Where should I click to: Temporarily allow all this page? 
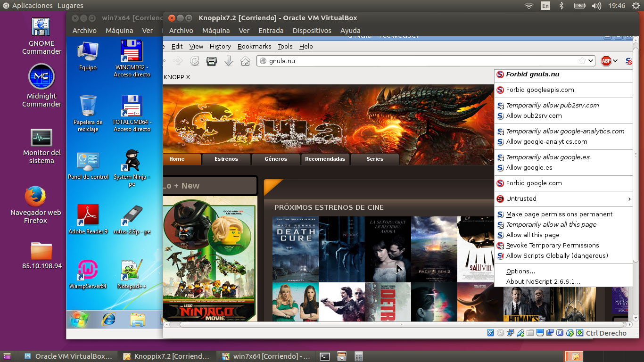[551, 224]
